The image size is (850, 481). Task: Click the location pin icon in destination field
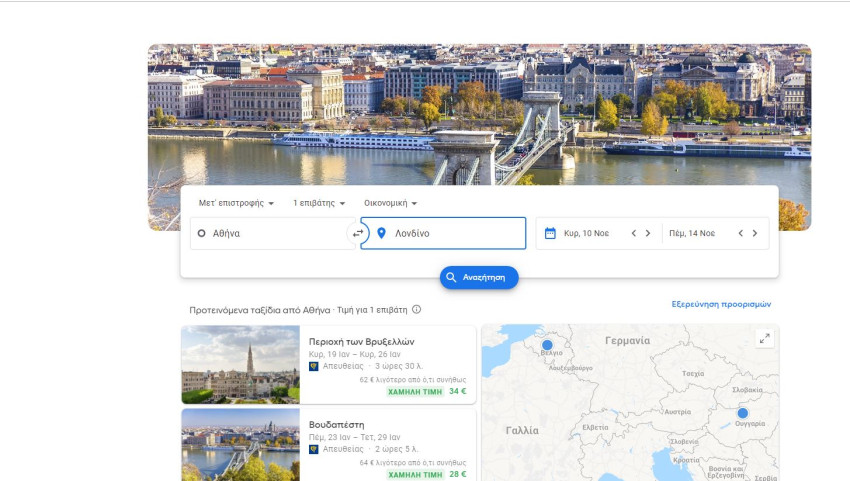tap(381, 233)
